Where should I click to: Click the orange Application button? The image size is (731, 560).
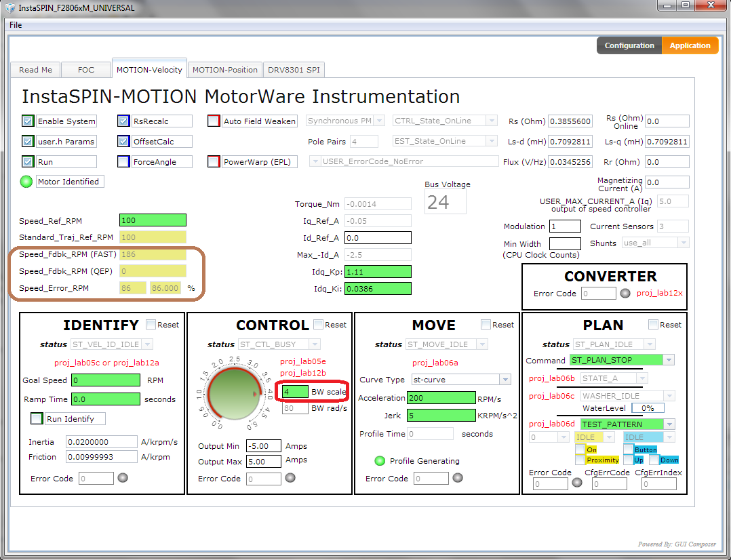(690, 45)
